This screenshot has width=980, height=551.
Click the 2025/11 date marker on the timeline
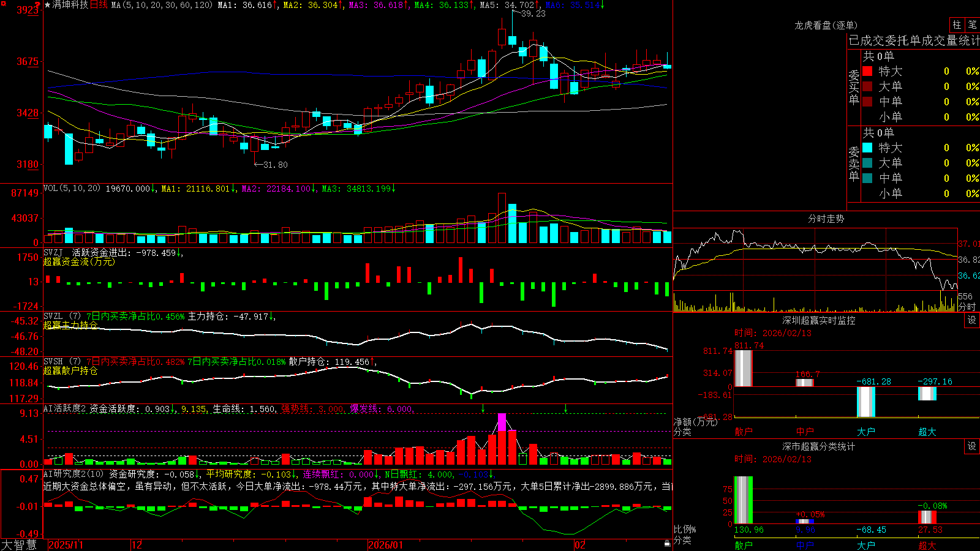coord(66,545)
